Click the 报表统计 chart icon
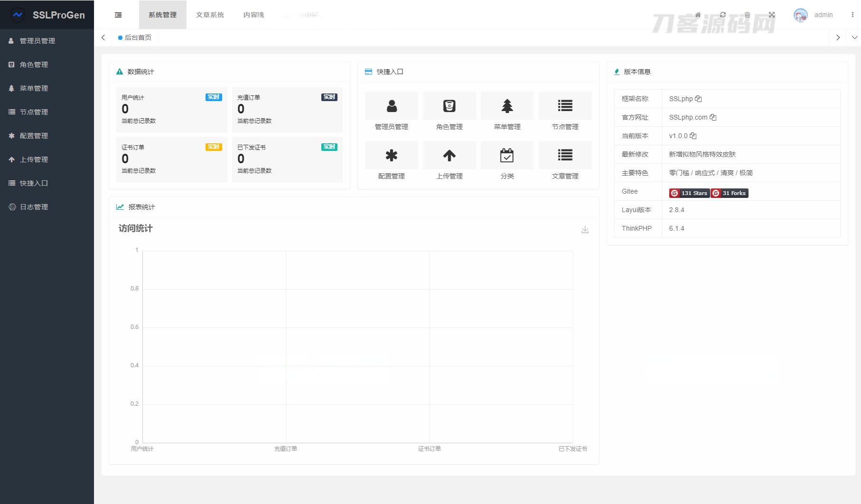Viewport: 861px width, 504px height. tap(120, 207)
